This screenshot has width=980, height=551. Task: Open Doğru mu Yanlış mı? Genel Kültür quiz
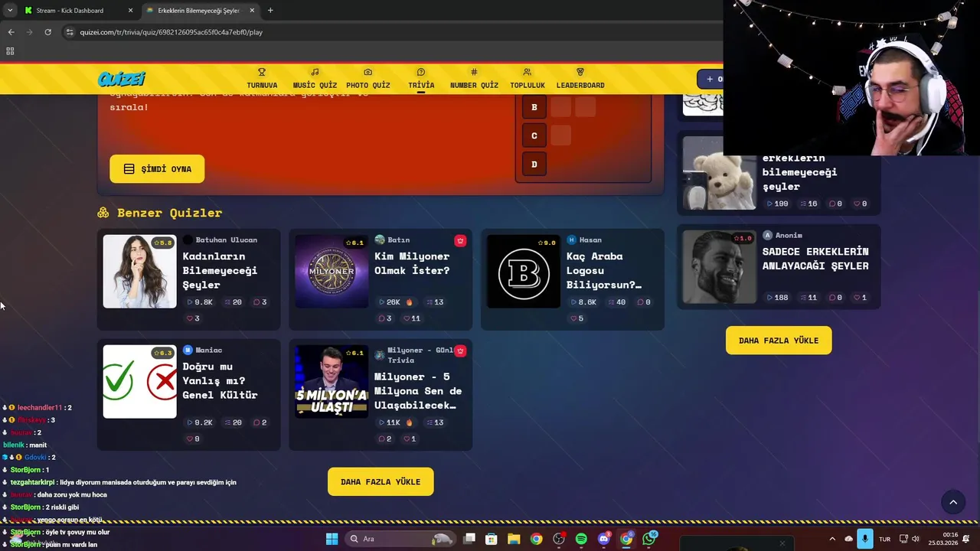pyautogui.click(x=189, y=395)
